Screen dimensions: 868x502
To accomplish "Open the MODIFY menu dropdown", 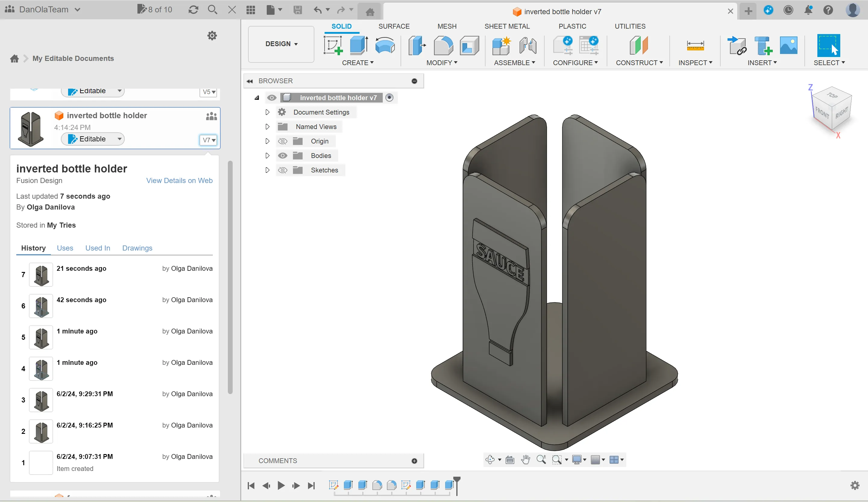I will [442, 63].
